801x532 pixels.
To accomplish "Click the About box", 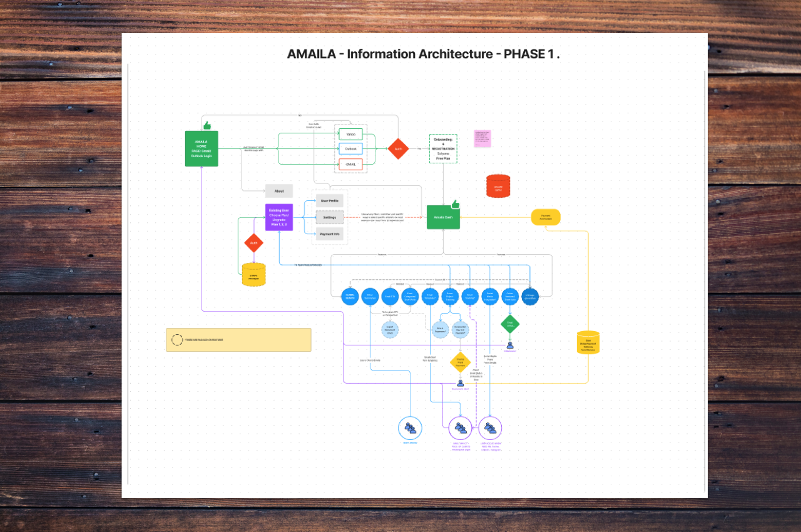I will tap(279, 191).
